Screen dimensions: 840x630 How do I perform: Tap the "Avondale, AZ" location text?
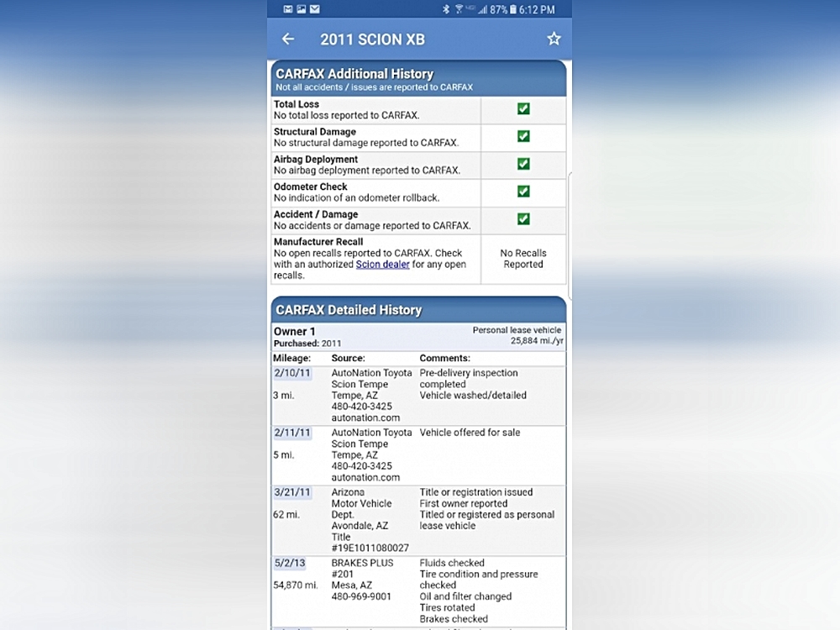pyautogui.click(x=360, y=526)
